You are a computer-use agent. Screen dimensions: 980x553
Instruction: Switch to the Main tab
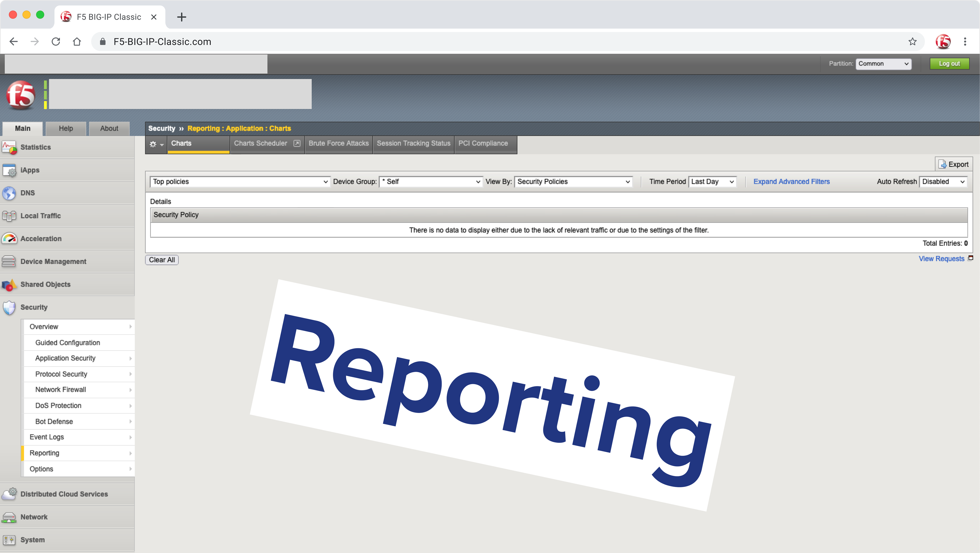click(x=23, y=129)
